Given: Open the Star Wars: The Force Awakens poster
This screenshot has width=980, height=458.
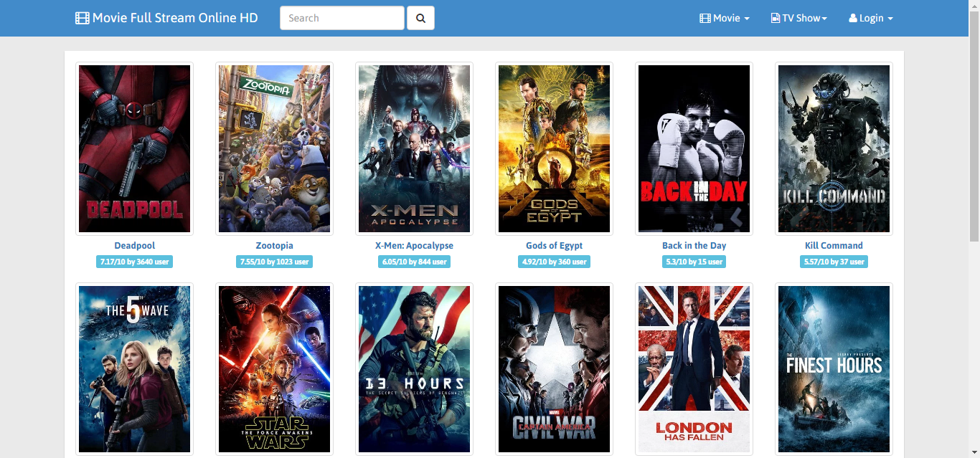Looking at the screenshot, I should [274, 369].
